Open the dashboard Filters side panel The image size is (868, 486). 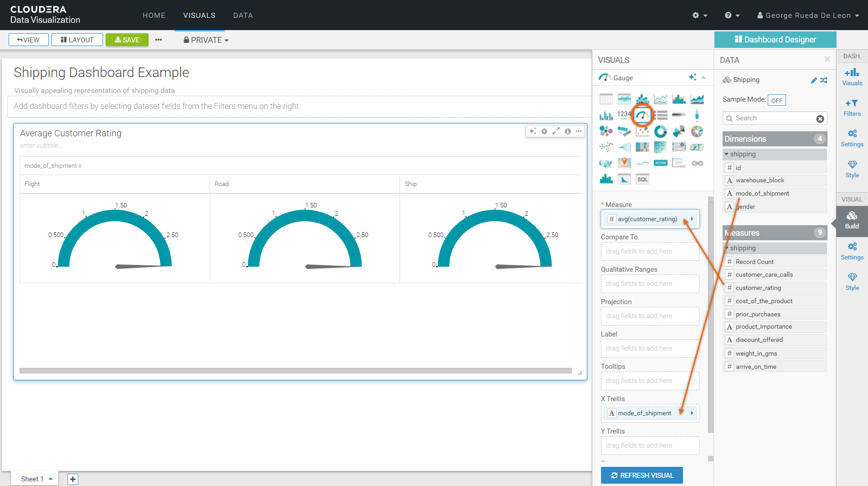click(852, 108)
